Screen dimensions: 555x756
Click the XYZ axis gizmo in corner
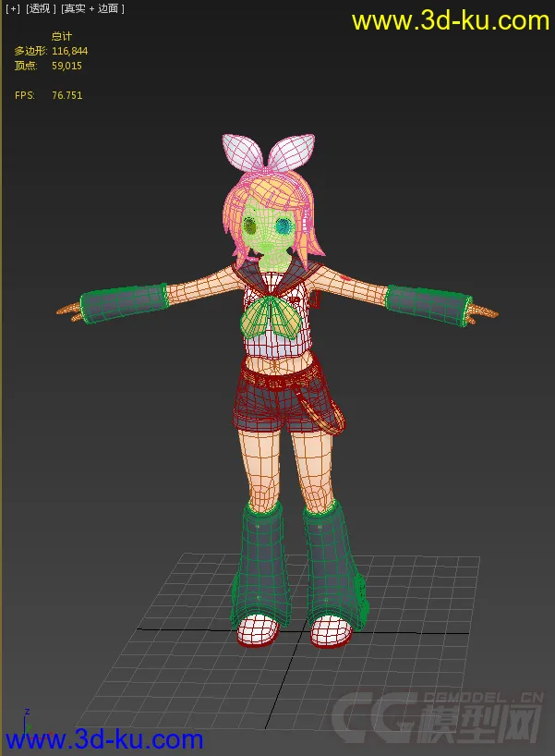coord(27,721)
